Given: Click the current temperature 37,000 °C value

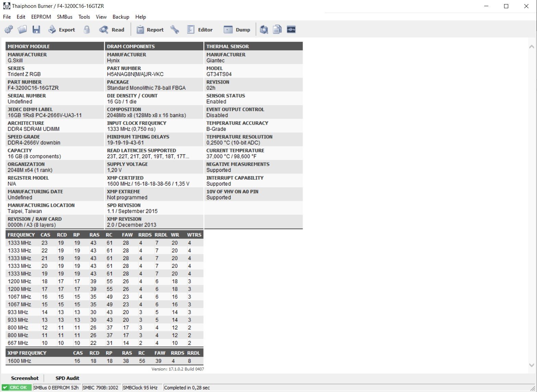Looking at the screenshot, I should [231, 156].
